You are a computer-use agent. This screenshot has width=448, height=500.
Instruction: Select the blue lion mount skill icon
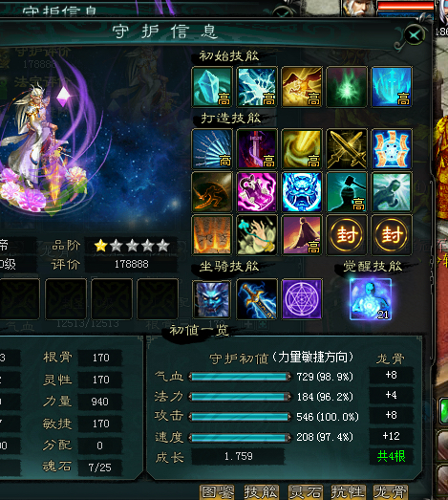[212, 299]
